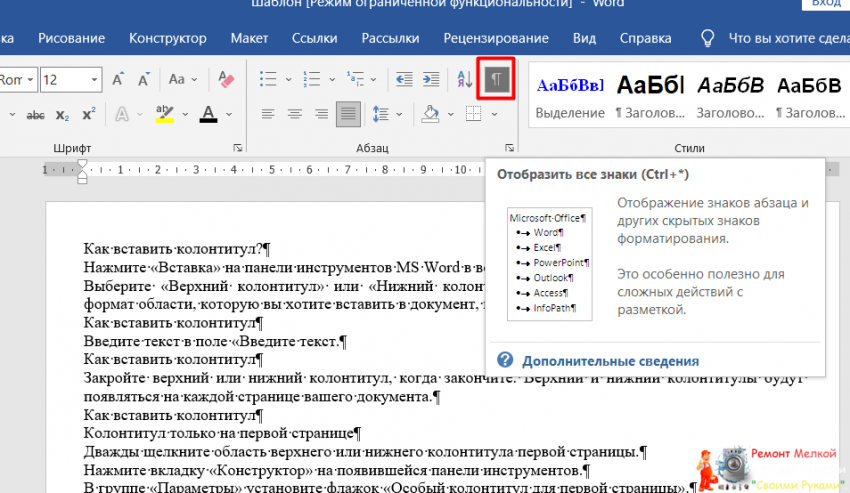
Task: Toggle the show all formatting marks button
Action: pyautogui.click(x=498, y=80)
